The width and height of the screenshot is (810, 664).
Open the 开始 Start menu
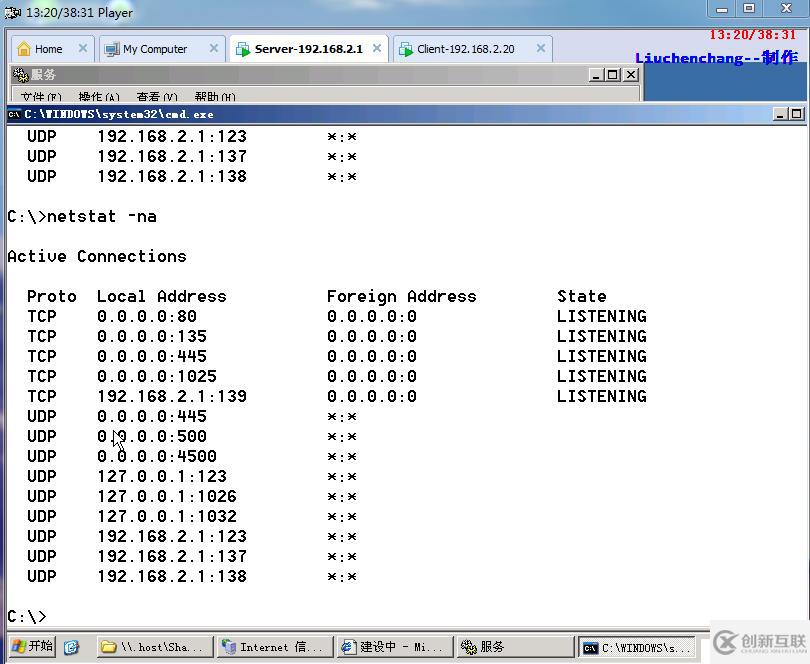pyautogui.click(x=32, y=646)
